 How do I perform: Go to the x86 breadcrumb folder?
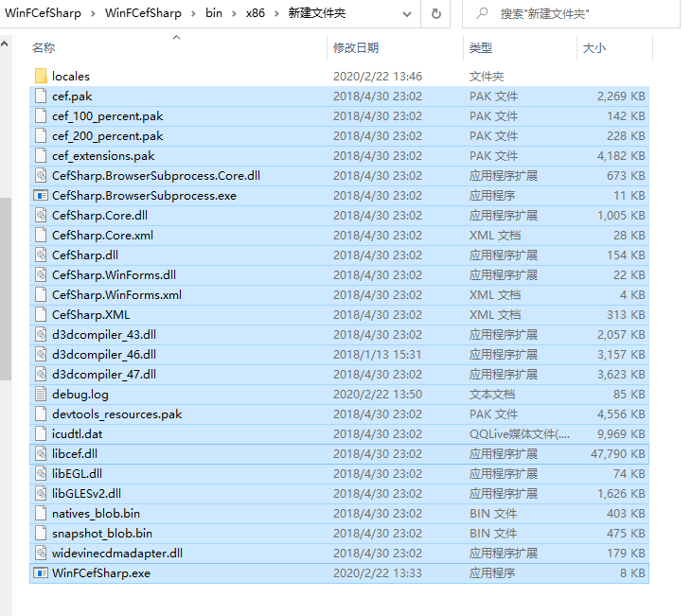point(255,13)
